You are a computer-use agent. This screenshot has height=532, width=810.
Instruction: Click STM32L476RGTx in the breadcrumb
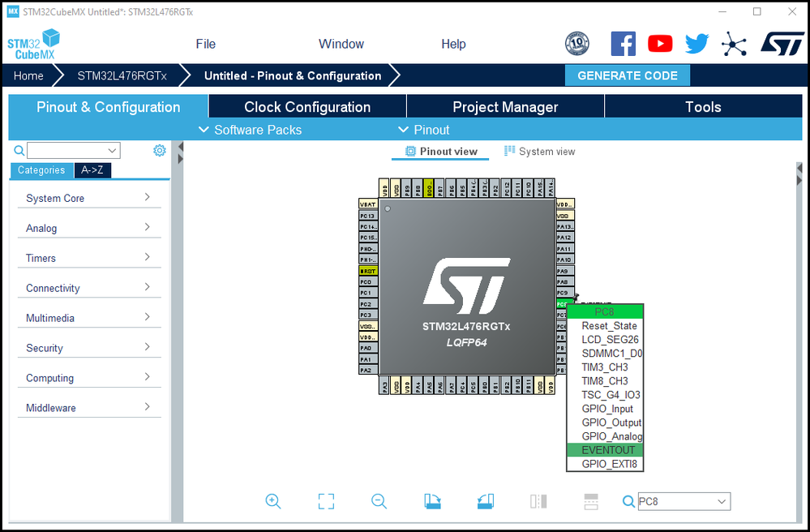click(x=122, y=75)
